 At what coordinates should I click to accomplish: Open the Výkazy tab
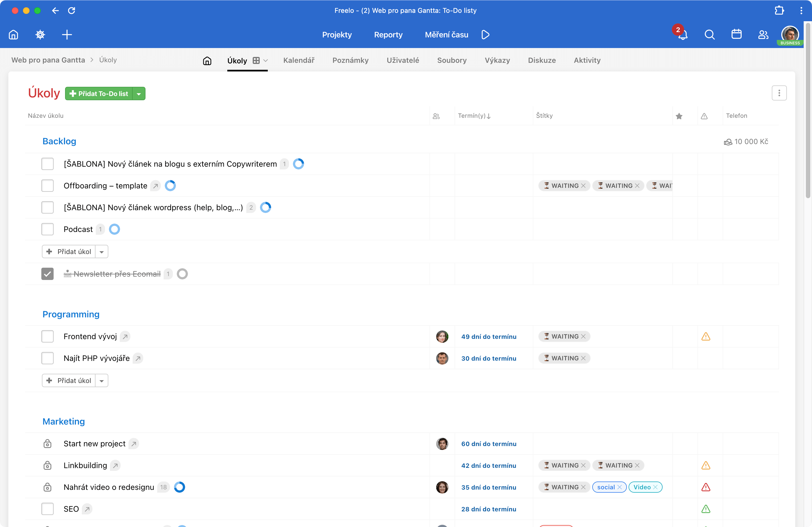(x=497, y=60)
